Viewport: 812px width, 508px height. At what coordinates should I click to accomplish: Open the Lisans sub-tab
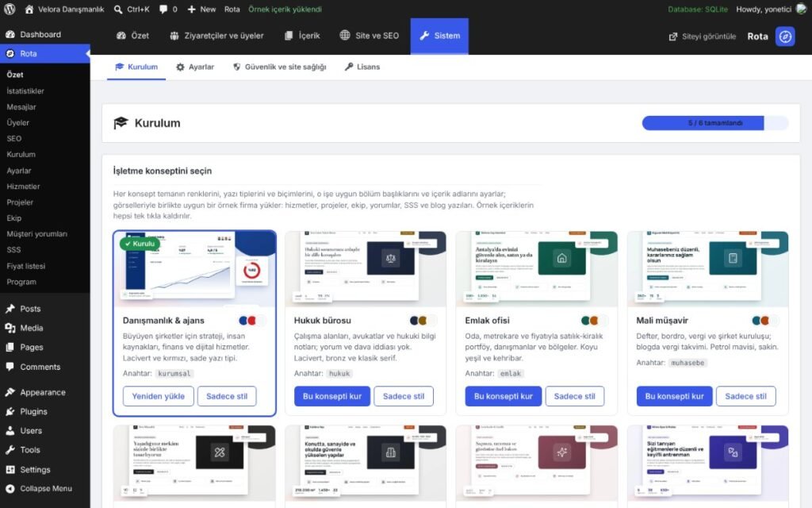tap(362, 67)
